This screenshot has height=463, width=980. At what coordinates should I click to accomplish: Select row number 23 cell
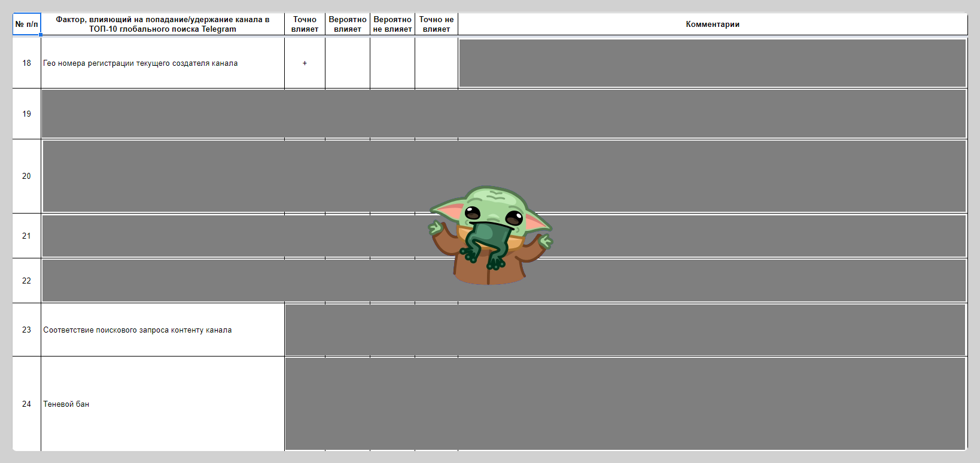coord(27,330)
